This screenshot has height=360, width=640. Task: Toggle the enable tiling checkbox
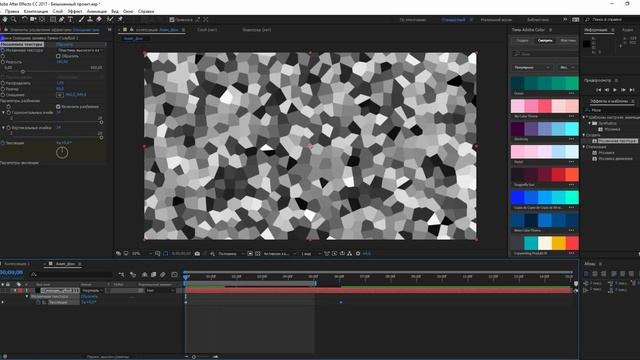(58, 107)
